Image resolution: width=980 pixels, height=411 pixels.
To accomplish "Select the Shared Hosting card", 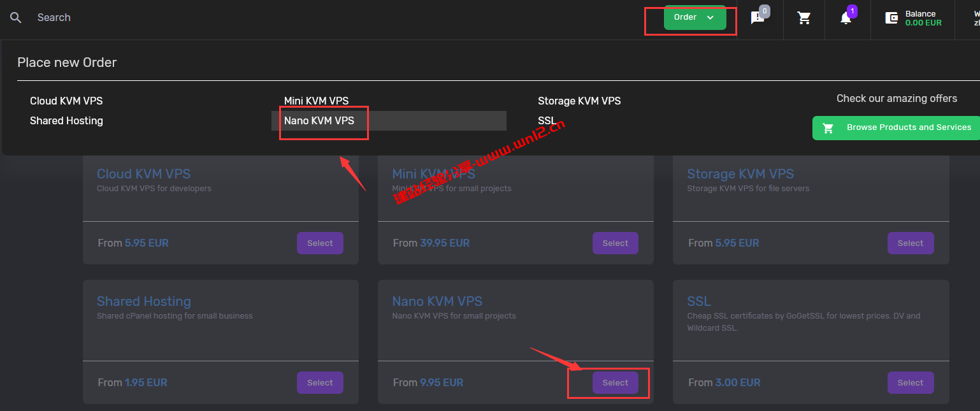I will pos(320,382).
